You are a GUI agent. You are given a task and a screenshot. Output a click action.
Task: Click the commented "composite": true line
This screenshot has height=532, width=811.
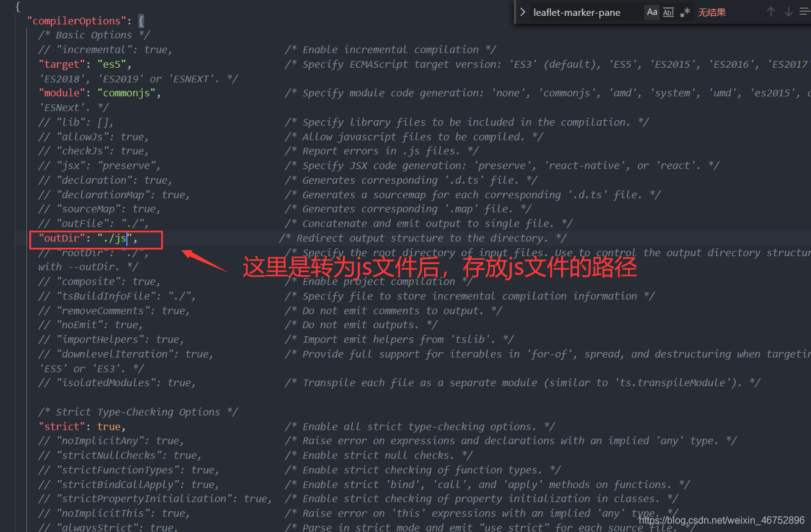pyautogui.click(x=99, y=281)
